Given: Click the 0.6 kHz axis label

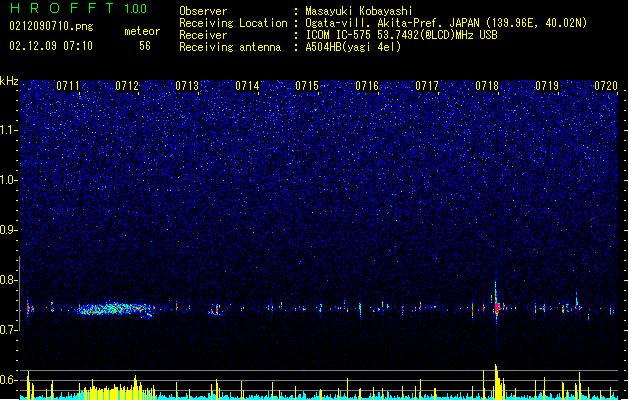Looking at the screenshot, I should click(x=9, y=380).
